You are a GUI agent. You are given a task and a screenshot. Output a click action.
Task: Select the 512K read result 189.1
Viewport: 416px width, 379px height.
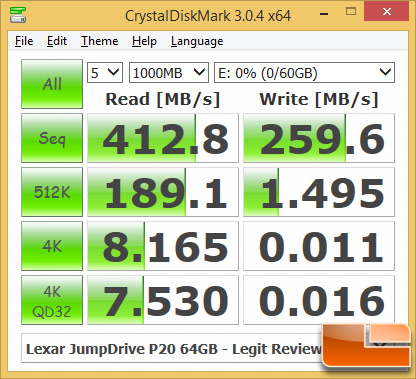tap(163, 192)
